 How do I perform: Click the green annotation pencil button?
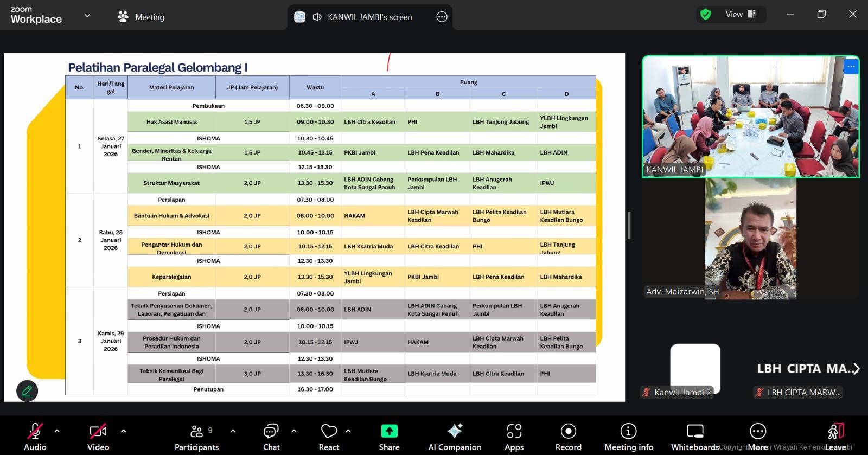27,390
